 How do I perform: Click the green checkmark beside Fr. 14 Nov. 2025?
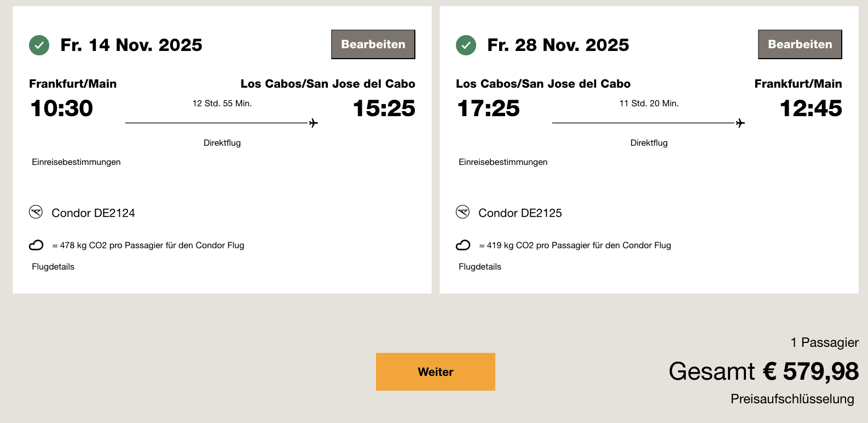(39, 45)
